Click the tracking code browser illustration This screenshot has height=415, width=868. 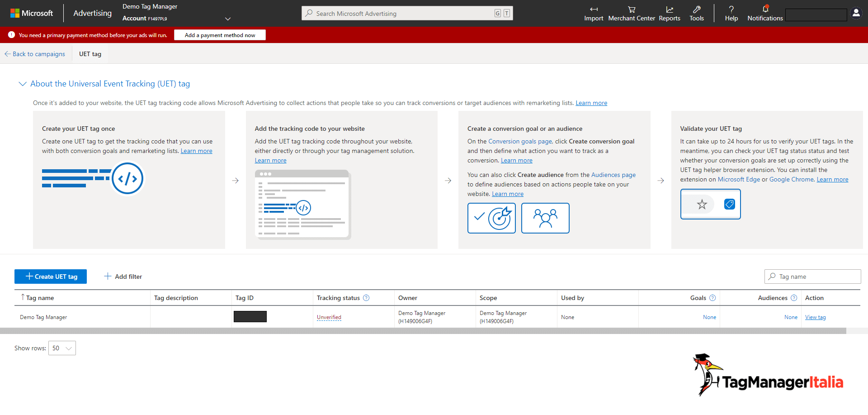click(x=303, y=205)
